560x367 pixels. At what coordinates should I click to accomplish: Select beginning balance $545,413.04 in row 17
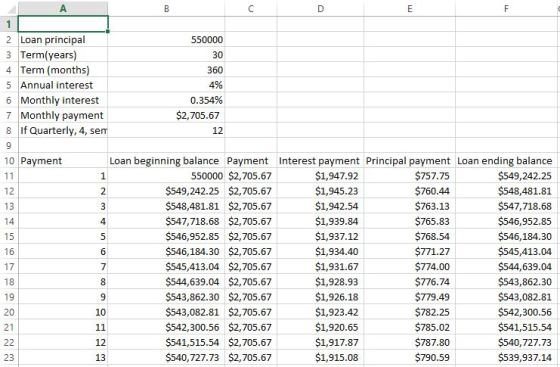(166, 267)
